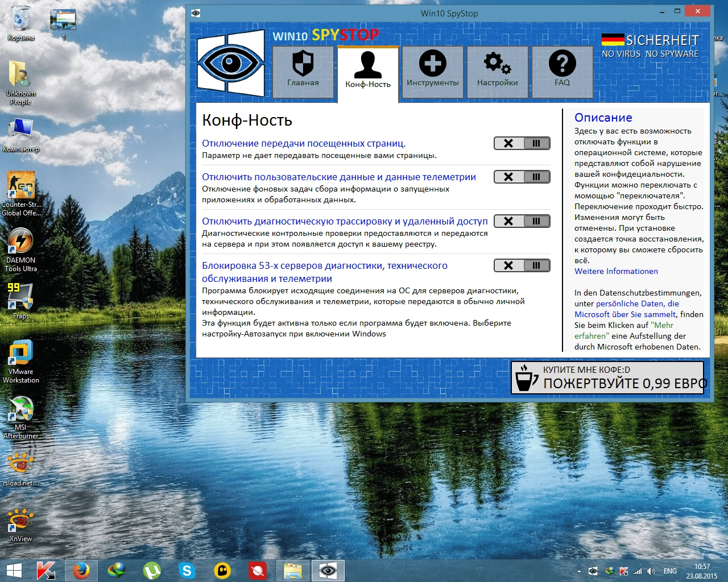This screenshot has width=728, height=582.
Task: Click heading Отключить пользовательские данные и данные телеметрии
Action: pyautogui.click(x=339, y=177)
